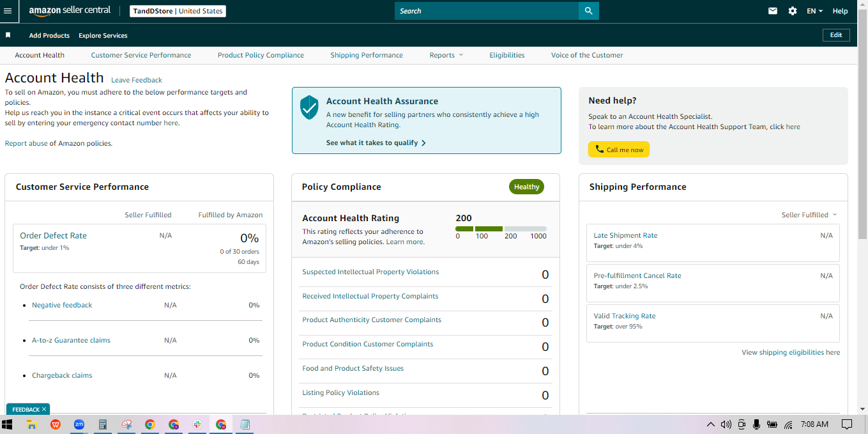Screen dimensions: 868x434
Task: Close the FEEDBACK tab with its X
Action: point(44,409)
